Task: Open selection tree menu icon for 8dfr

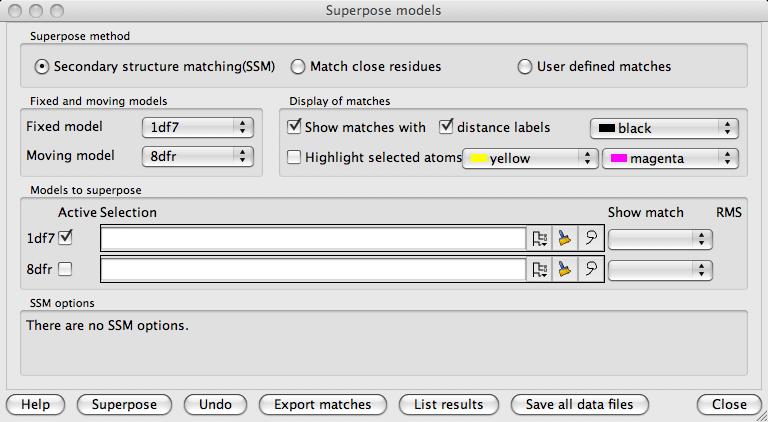Action: point(541,269)
